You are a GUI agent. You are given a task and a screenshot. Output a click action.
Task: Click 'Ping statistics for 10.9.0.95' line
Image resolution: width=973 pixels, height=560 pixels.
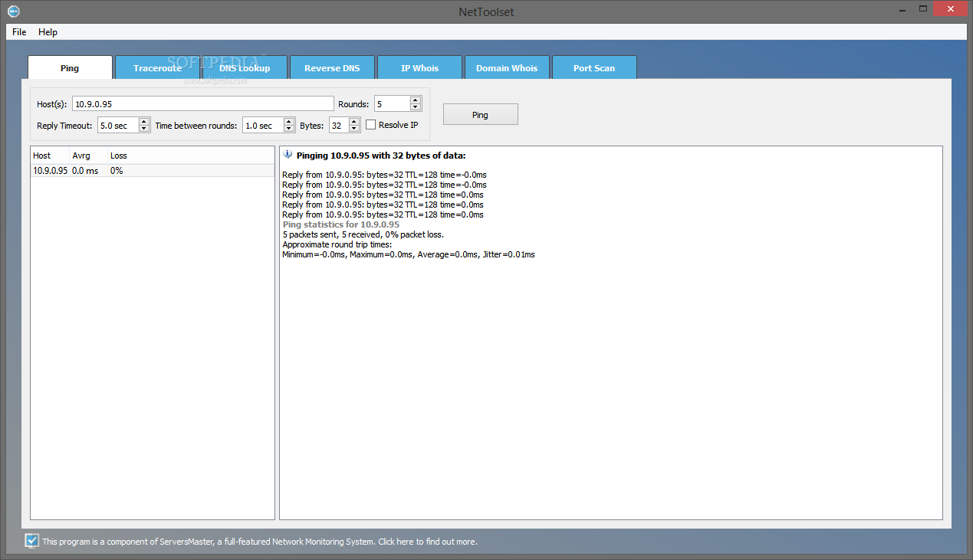pos(340,224)
